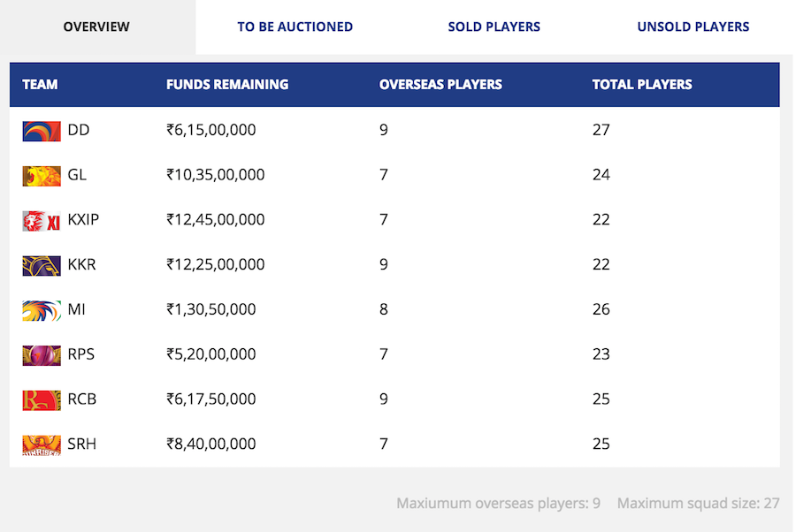Select the SRH team name text
The image size is (796, 532).
(82, 444)
